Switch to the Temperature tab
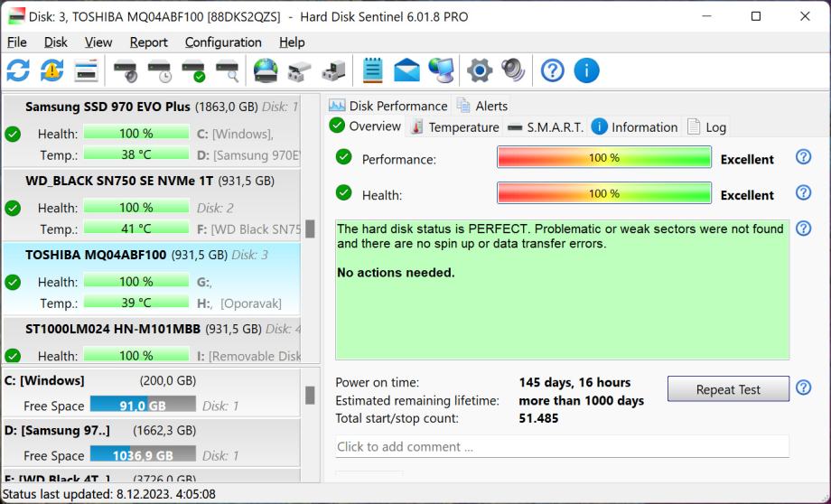The image size is (831, 504). pyautogui.click(x=455, y=127)
